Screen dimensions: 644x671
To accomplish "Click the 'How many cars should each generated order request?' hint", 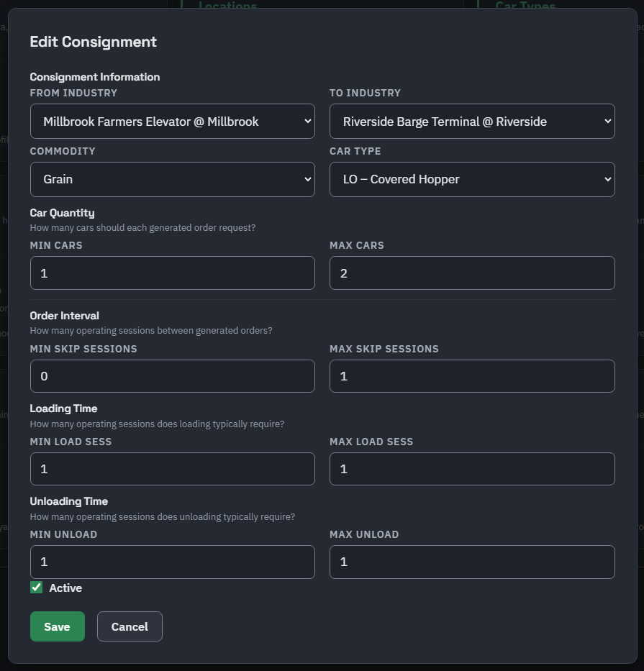I will [x=142, y=228].
